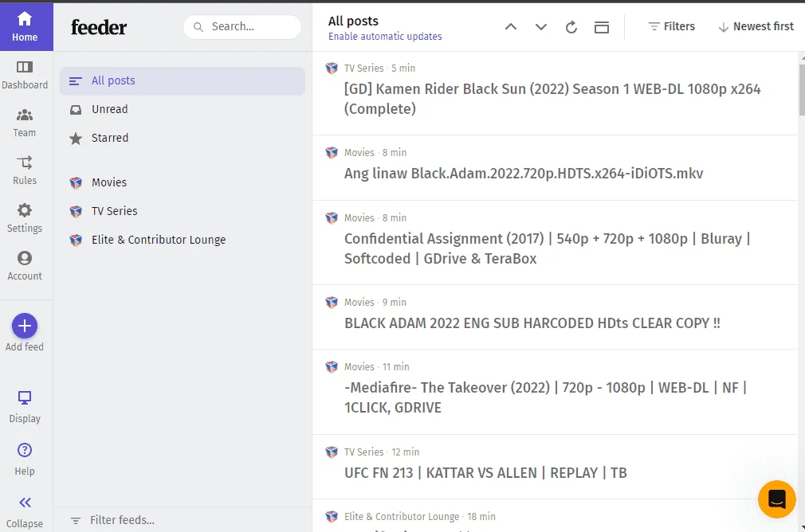Click the Movies feed cube icon in sidebar
805x532 pixels.
(76, 182)
